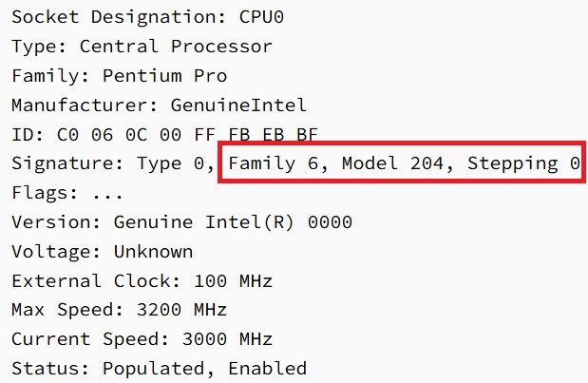
Task: Select the 'Genuine Intel(R) 0000' version text
Action: 232,222
